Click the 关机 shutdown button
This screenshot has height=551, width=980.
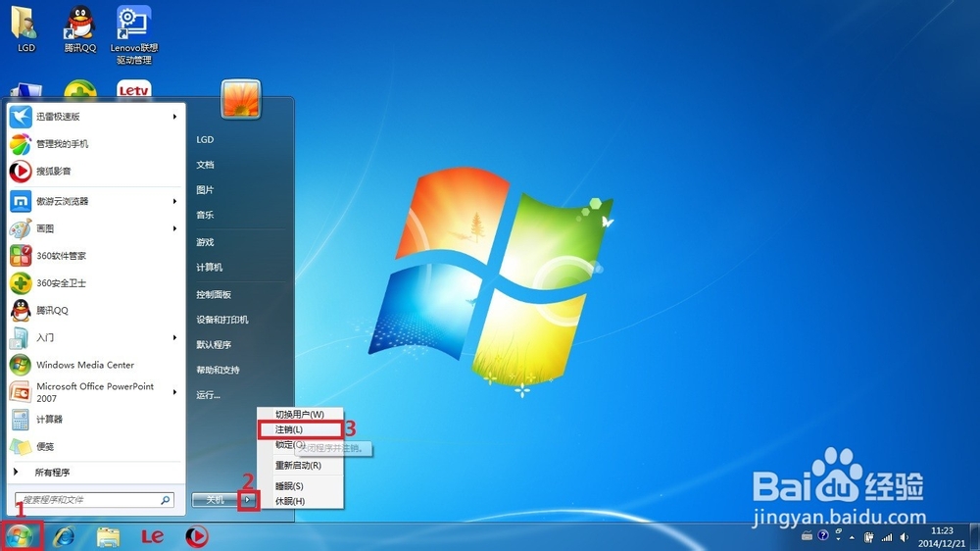click(x=215, y=500)
